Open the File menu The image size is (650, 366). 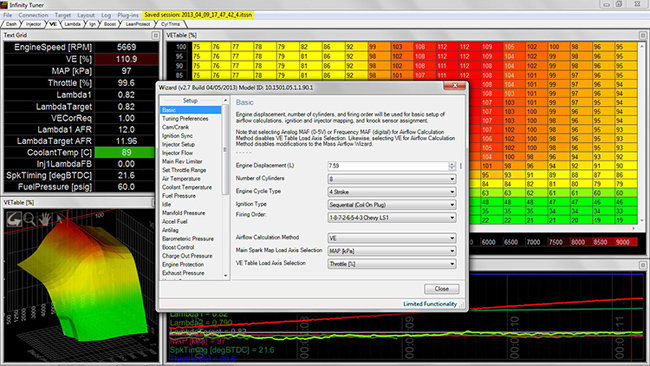click(x=7, y=15)
